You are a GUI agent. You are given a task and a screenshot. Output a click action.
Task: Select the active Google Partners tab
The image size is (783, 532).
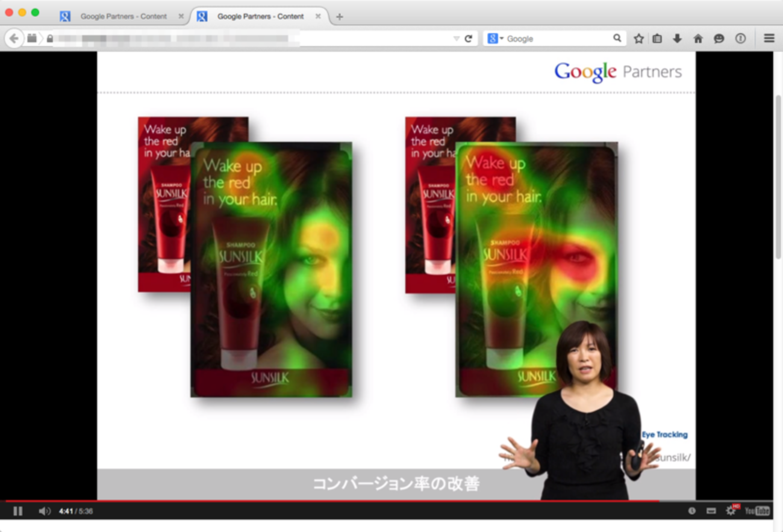click(x=260, y=16)
